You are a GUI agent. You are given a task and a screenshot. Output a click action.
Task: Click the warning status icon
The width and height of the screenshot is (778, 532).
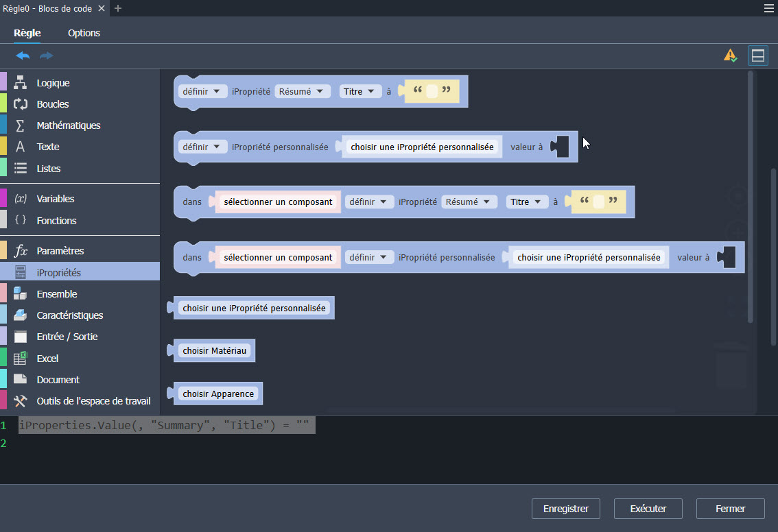730,56
